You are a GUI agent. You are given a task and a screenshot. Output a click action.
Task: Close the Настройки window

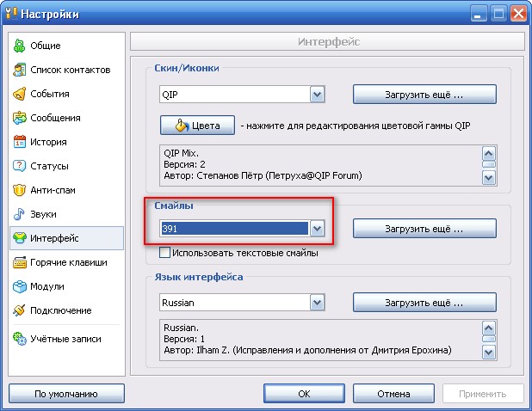pyautogui.click(x=518, y=14)
